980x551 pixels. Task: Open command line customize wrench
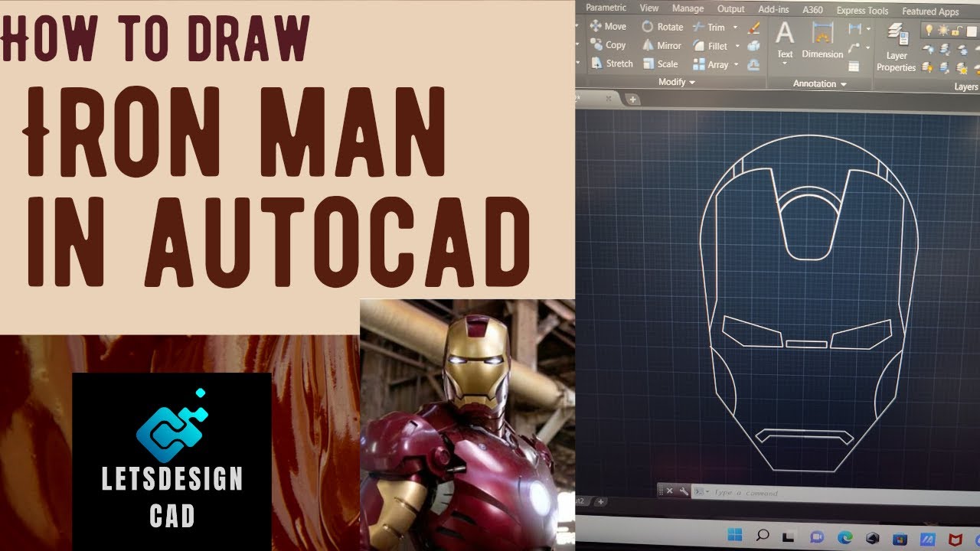[x=684, y=491]
